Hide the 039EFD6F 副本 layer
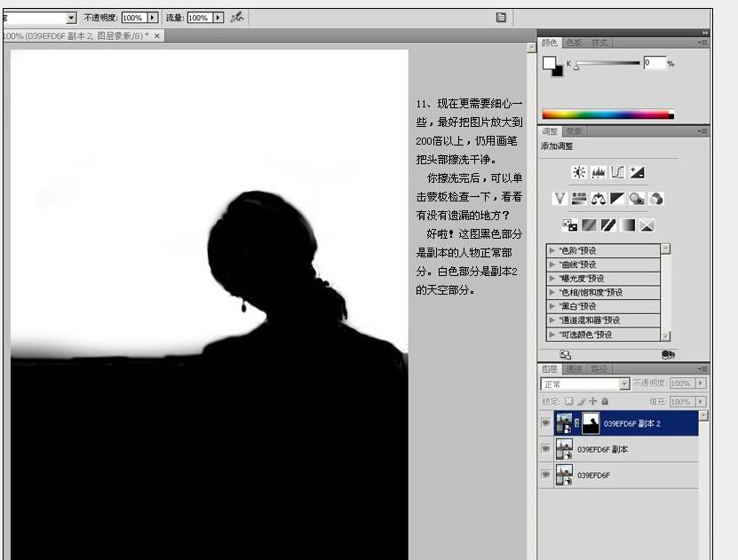The height and width of the screenshot is (560, 738). [x=545, y=449]
